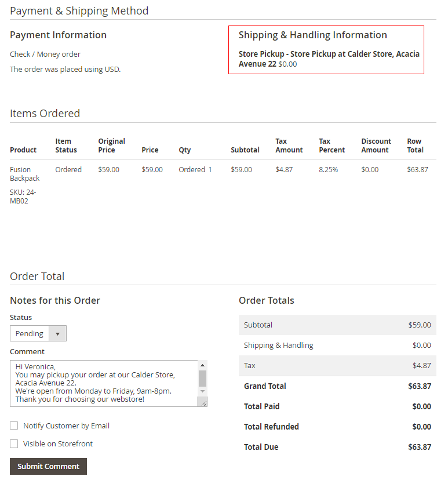Click the comment box scroll-down arrow
This screenshot has height=480, width=448.
(202, 391)
